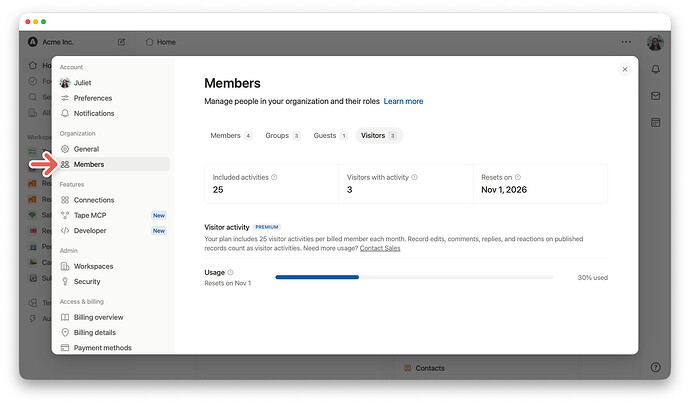690x404 pixels.
Task: Click info icon beside Usage
Action: (230, 272)
